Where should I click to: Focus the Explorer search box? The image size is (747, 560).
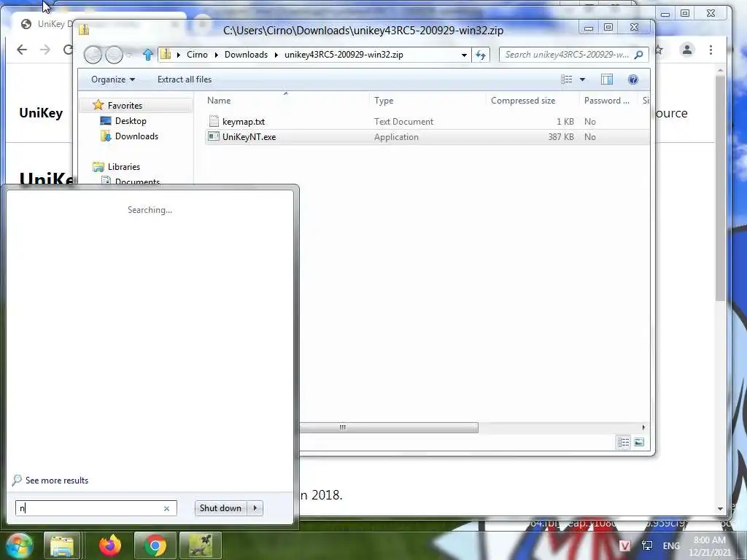tap(567, 55)
